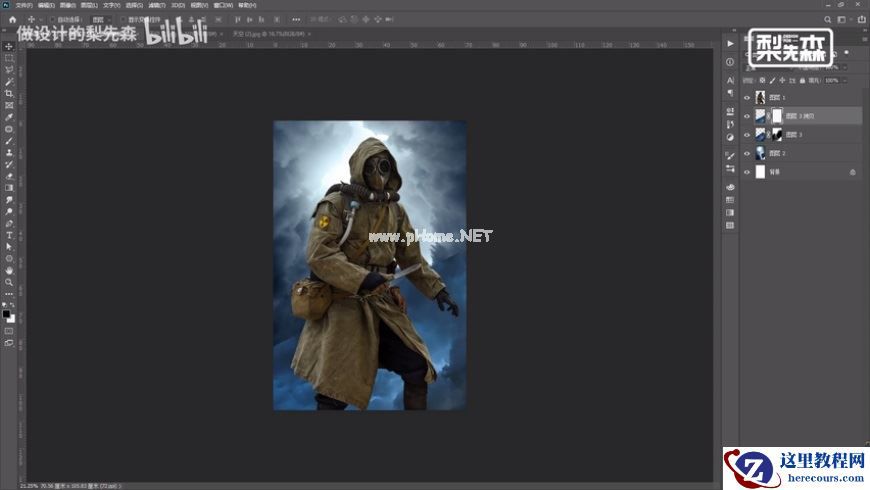Select the Magic Wand tool

point(9,82)
